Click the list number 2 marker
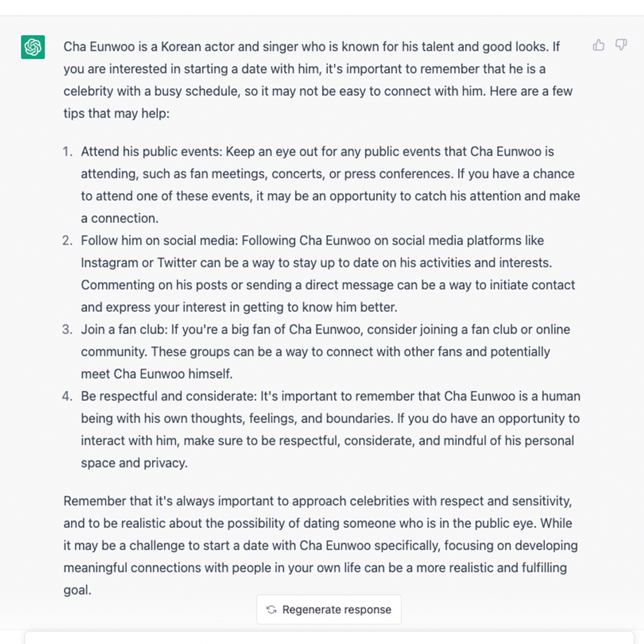This screenshot has width=644, height=644. tap(67, 240)
